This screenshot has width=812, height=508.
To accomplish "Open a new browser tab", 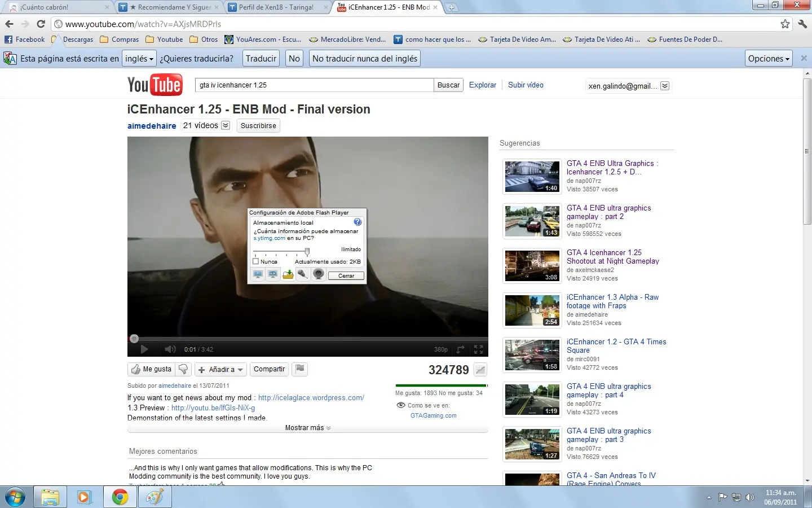I will coord(452,7).
